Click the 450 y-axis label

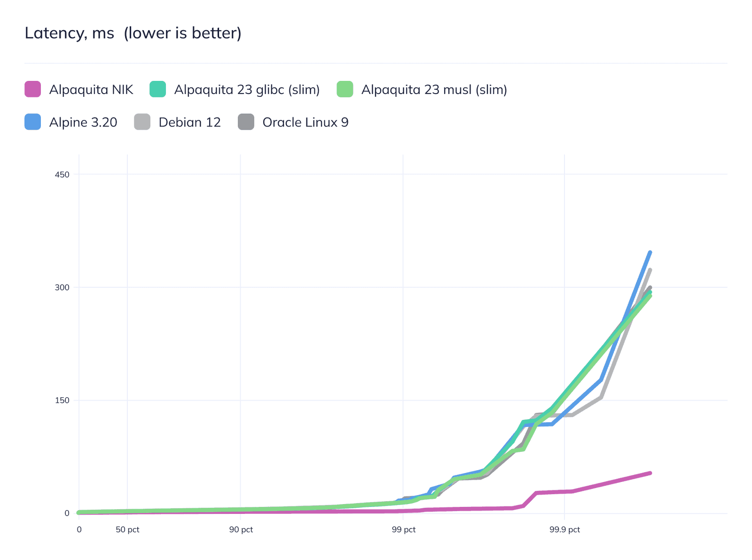(62, 174)
